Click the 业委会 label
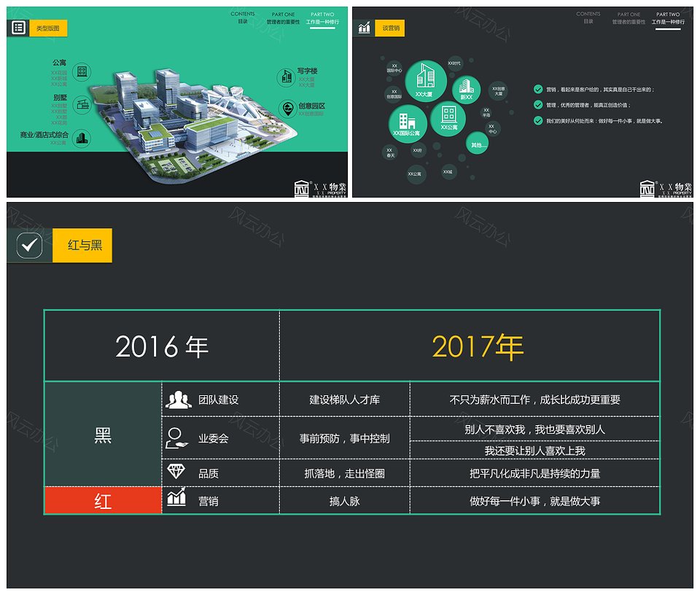 [x=214, y=438]
